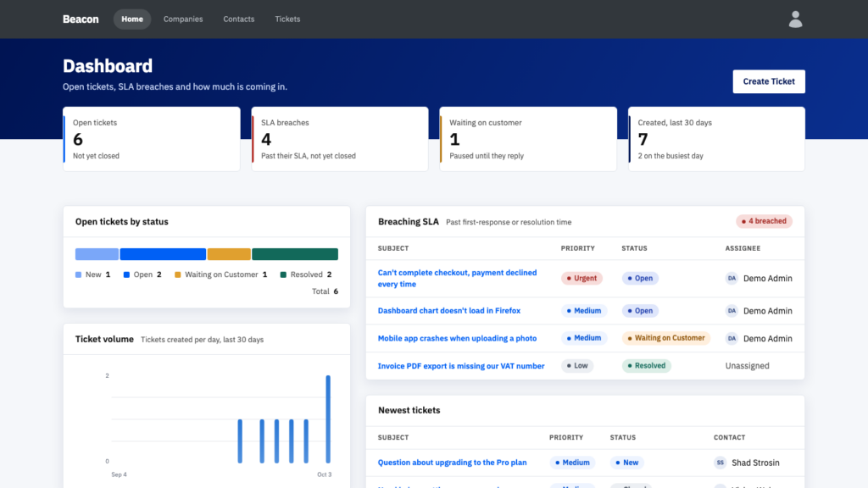Open the payment declined checkout ticket
The height and width of the screenshot is (488, 868).
coord(457,278)
